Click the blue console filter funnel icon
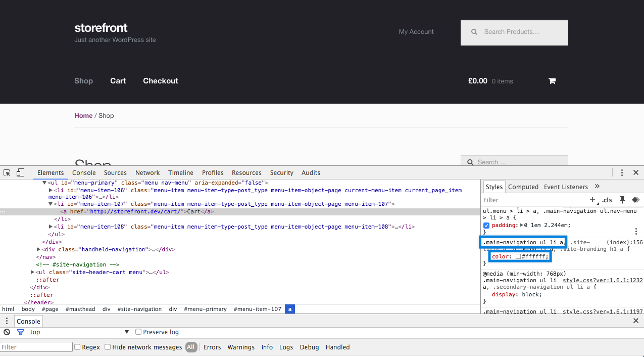The height and width of the screenshot is (357, 644). (x=21, y=332)
